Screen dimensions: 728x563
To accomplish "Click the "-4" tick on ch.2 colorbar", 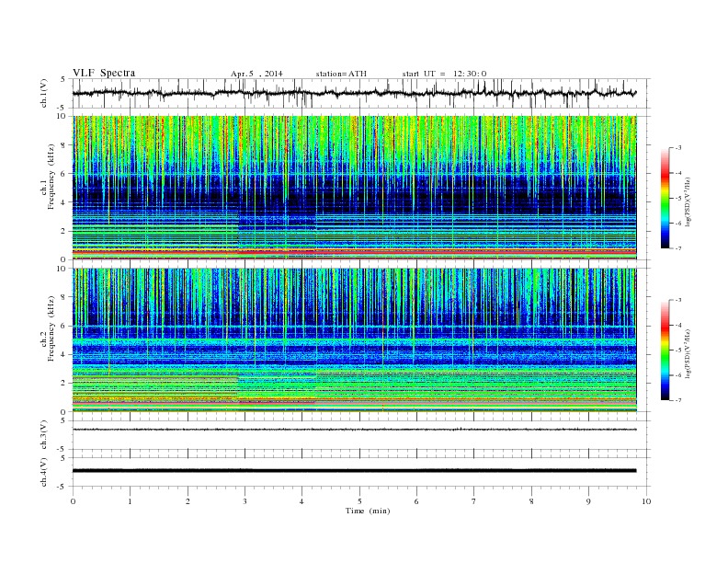I will 678,325.
